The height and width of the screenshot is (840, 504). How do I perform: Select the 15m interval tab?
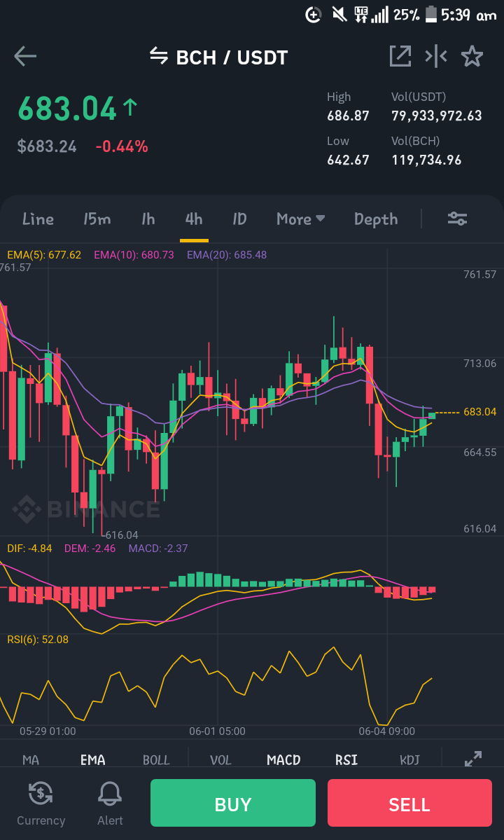tap(97, 219)
